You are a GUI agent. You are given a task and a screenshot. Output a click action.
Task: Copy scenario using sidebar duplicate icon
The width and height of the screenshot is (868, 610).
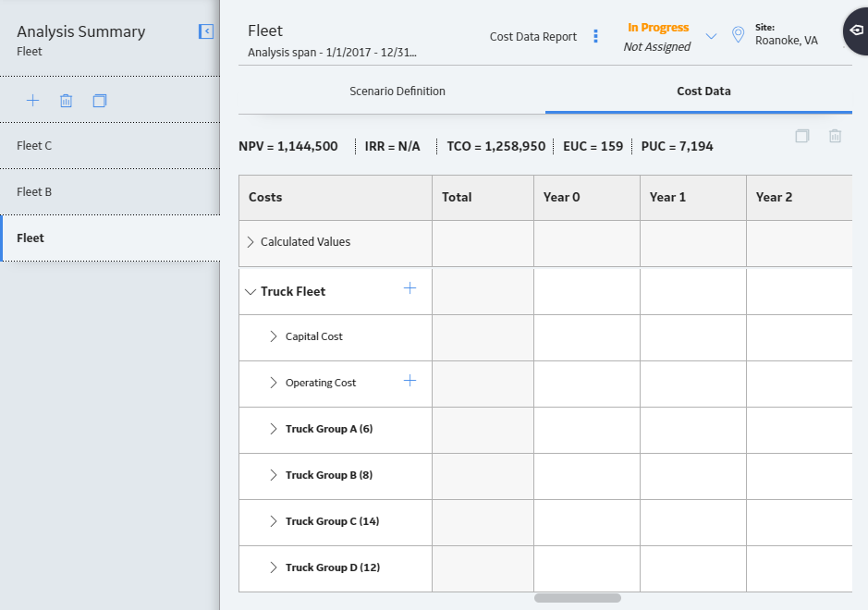pyautogui.click(x=100, y=100)
